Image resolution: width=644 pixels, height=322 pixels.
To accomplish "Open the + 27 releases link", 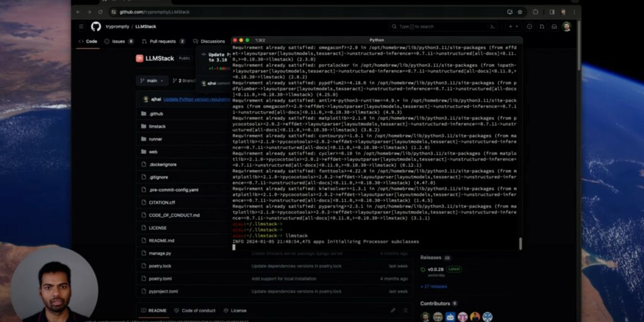I will click(x=434, y=287).
